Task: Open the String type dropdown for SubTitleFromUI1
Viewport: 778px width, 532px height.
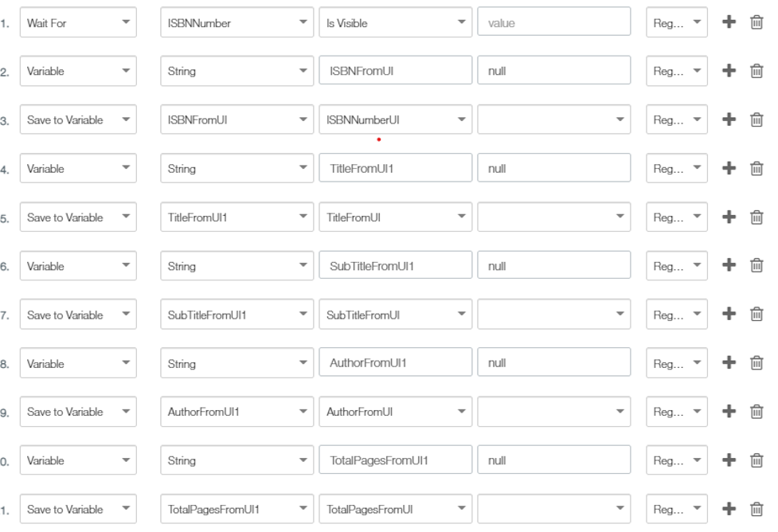Action: pos(237,266)
